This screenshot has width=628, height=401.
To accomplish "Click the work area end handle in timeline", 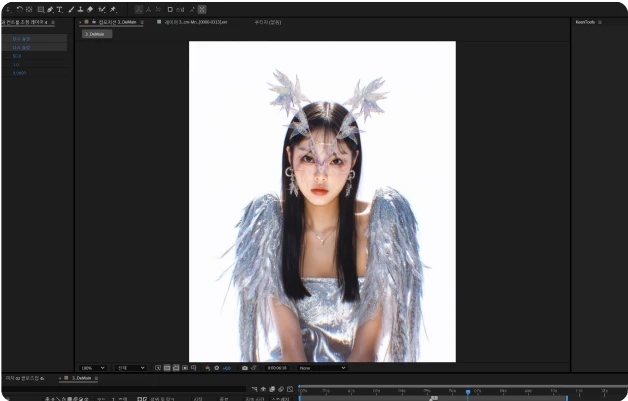I will click(567, 398).
